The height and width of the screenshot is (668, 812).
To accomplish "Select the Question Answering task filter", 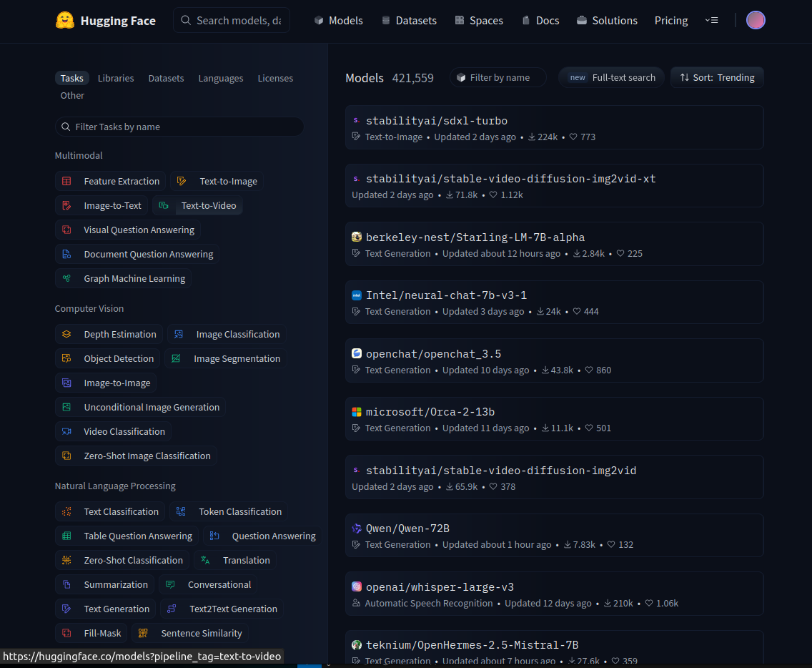I will coord(262,536).
